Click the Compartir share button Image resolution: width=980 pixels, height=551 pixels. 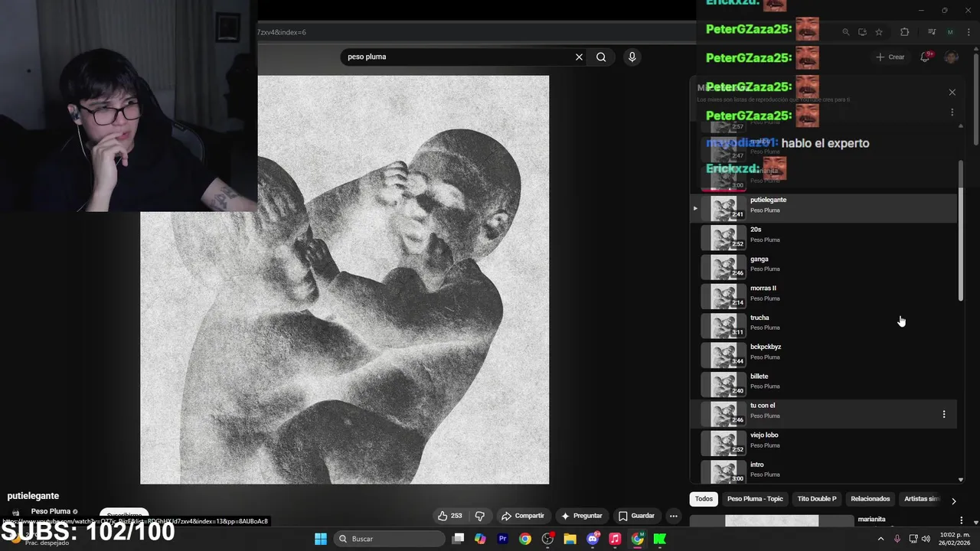(522, 516)
